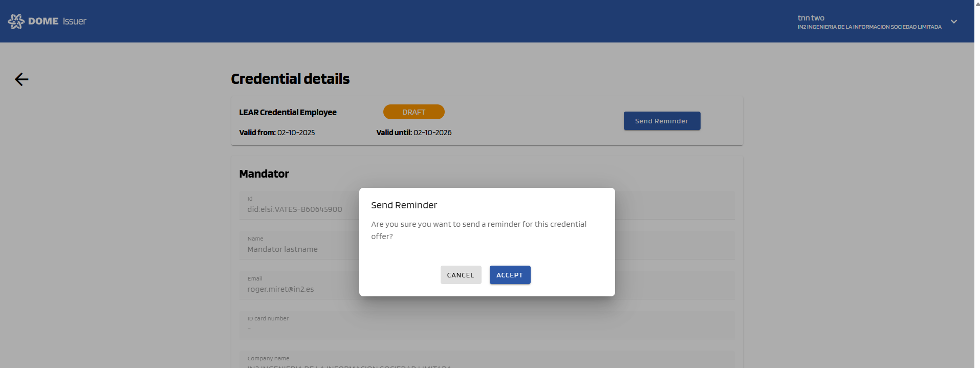Select the Company name field
980x368 pixels.
[x=486, y=360]
